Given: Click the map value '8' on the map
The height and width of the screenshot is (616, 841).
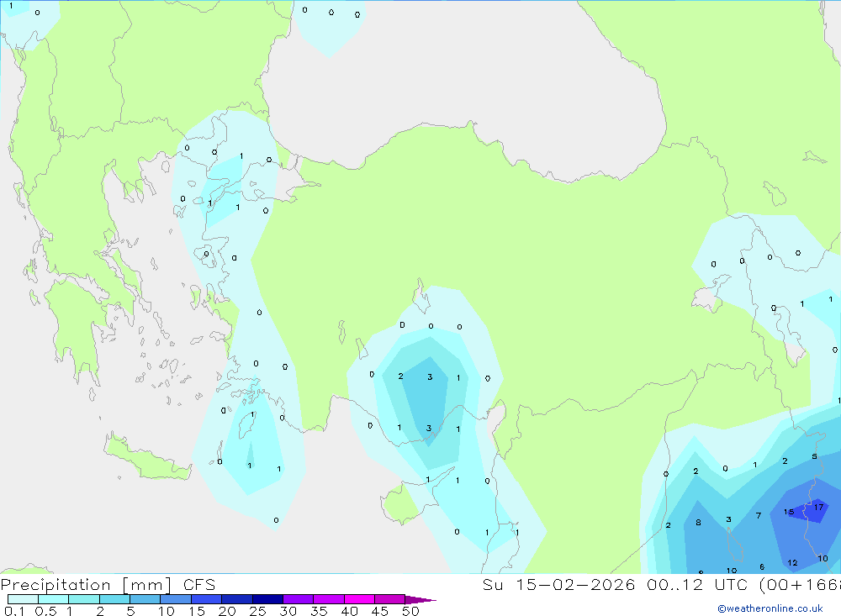Looking at the screenshot, I should (698, 522).
